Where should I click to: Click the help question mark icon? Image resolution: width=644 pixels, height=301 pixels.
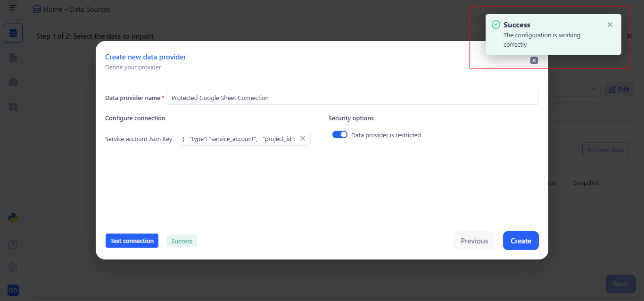pyautogui.click(x=13, y=245)
